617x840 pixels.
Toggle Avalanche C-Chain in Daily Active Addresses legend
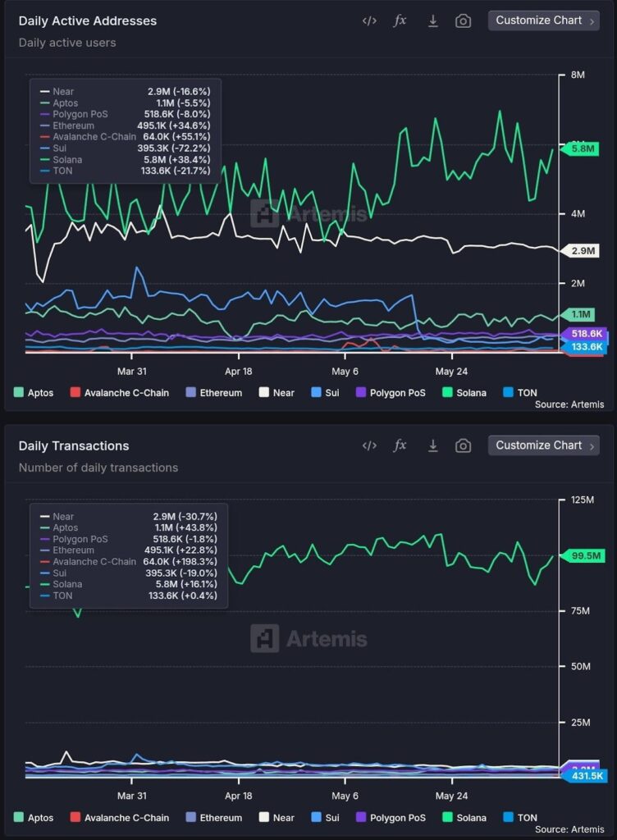coord(120,393)
